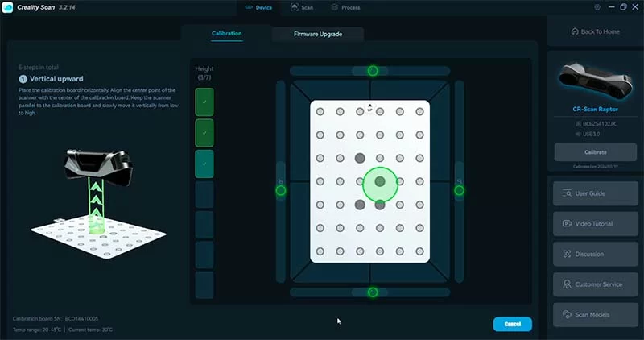Image resolution: width=644 pixels, height=340 pixels.
Task: Click the up arrow marker on calibration board
Action: click(369, 107)
